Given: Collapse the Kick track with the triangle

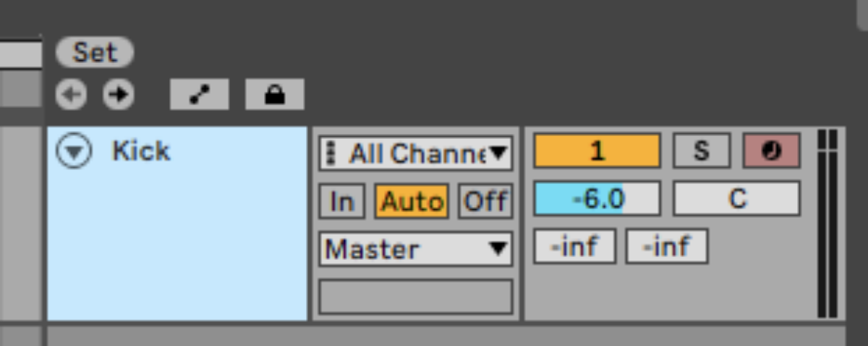Looking at the screenshot, I should coord(75,153).
